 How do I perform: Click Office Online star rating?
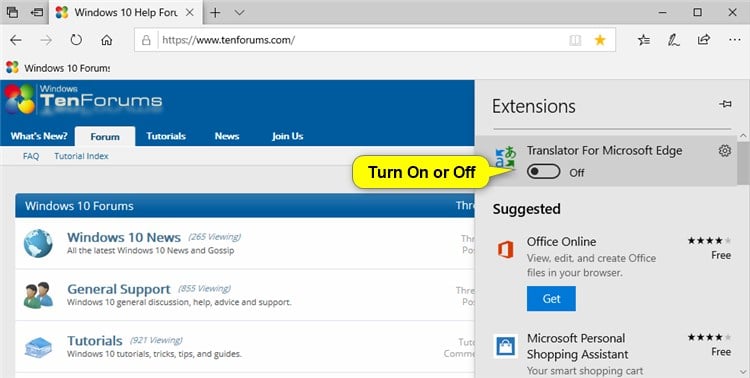[x=709, y=240]
